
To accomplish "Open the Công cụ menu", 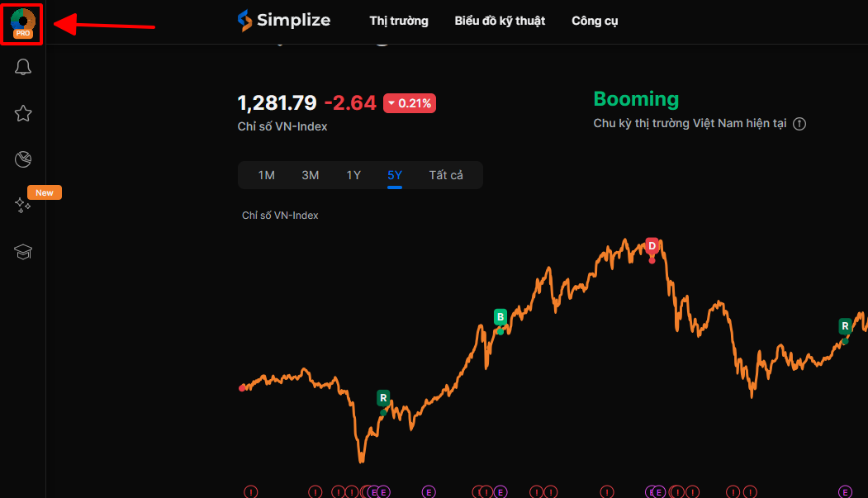I will pyautogui.click(x=595, y=21).
